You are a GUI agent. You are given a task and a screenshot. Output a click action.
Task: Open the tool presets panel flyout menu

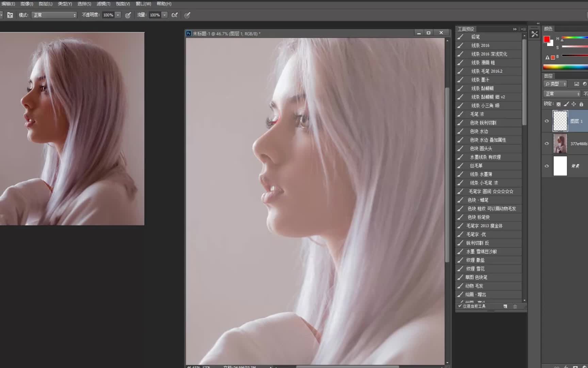coord(523,29)
